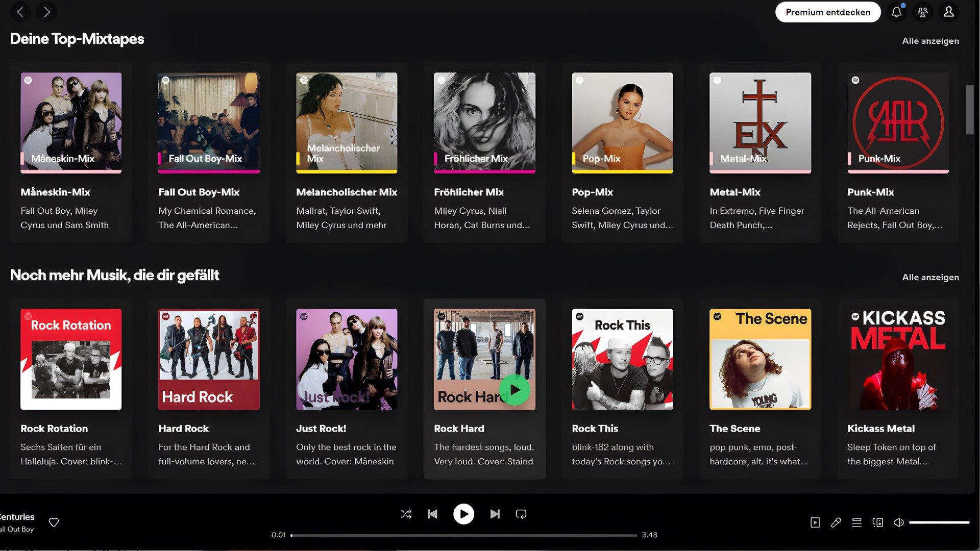Open Rock Rotation playlist cover
The height and width of the screenshot is (551, 980).
pos(71,359)
